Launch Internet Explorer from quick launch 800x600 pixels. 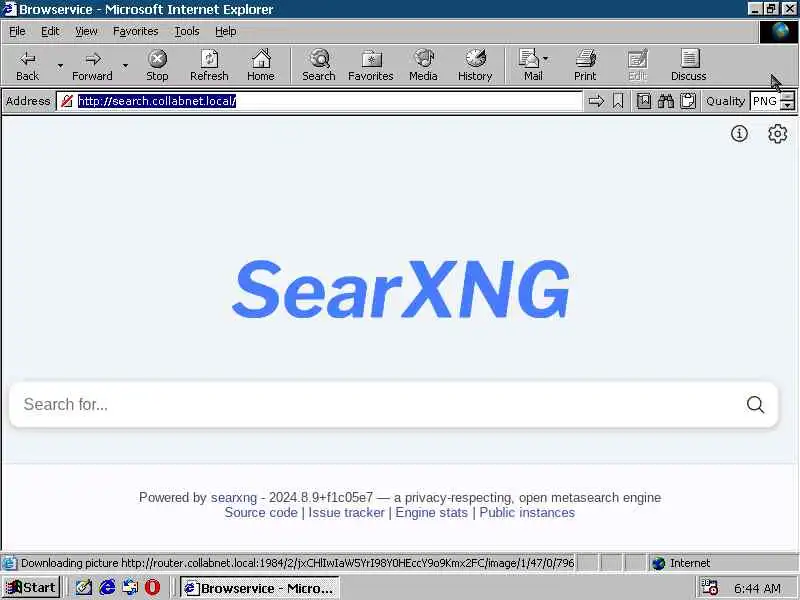coord(107,588)
